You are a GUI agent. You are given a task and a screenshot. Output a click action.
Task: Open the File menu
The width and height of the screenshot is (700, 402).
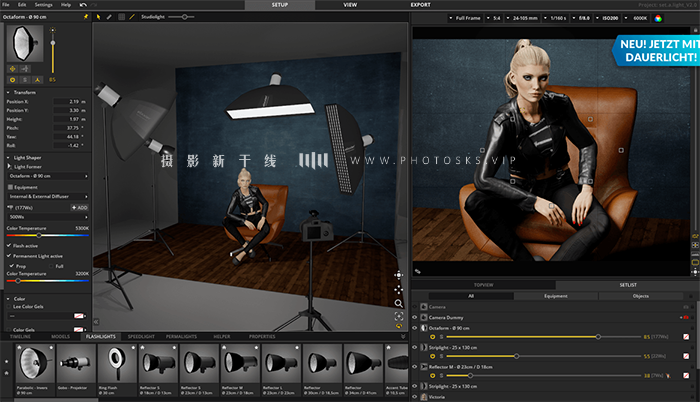pos(6,4)
